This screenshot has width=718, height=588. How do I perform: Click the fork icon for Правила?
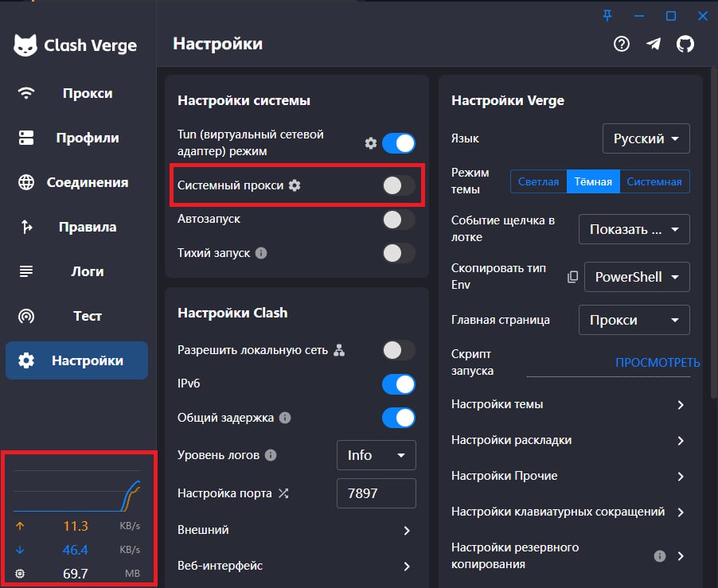click(26, 227)
